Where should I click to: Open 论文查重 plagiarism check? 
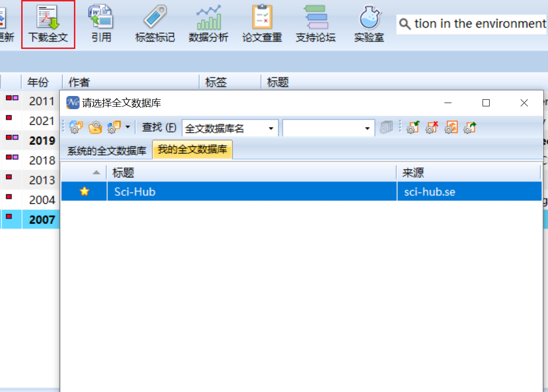[x=262, y=24]
